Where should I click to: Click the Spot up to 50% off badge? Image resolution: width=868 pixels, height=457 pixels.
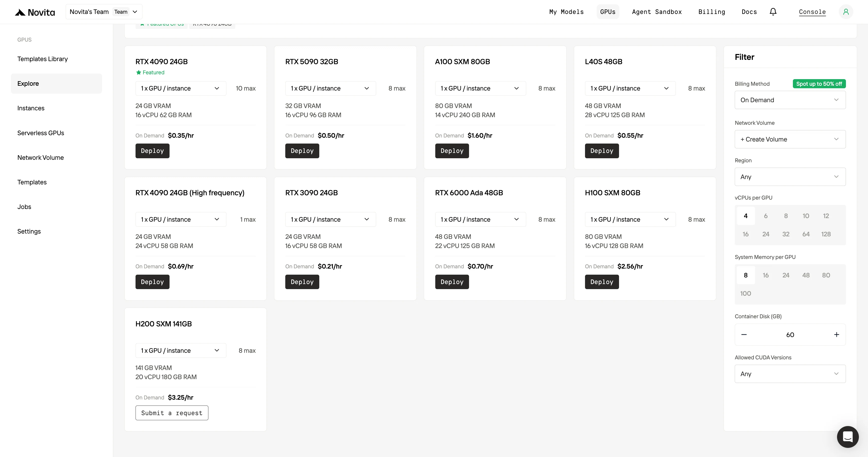pyautogui.click(x=819, y=84)
